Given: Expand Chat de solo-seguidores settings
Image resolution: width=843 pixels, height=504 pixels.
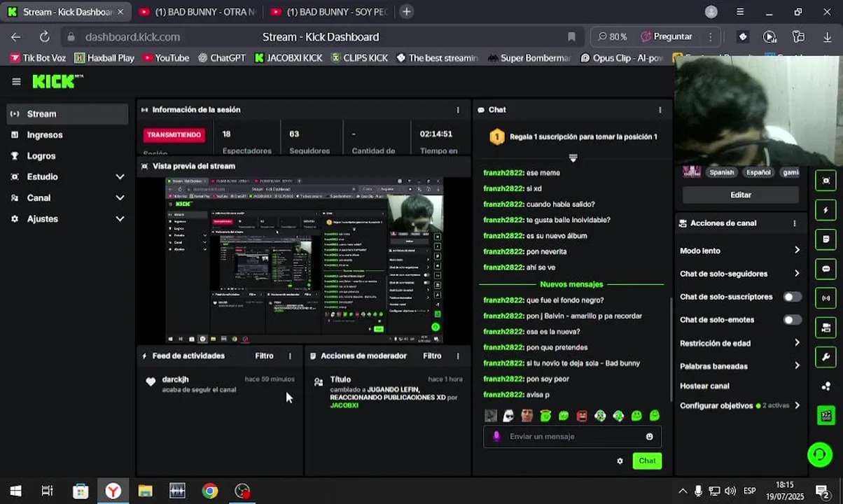Looking at the screenshot, I should click(740, 274).
